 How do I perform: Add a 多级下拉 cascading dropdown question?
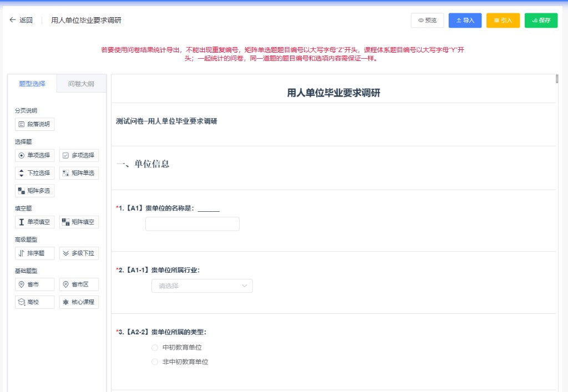coord(79,253)
